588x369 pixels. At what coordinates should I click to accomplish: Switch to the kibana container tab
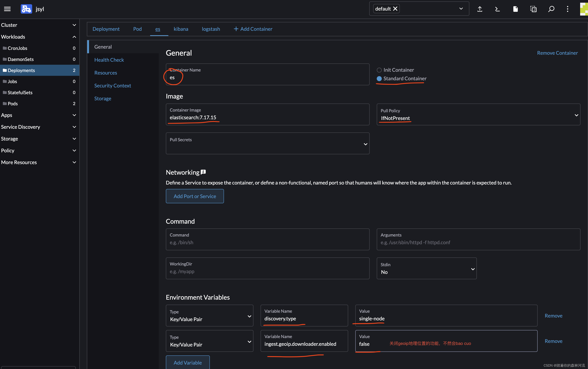pos(181,29)
